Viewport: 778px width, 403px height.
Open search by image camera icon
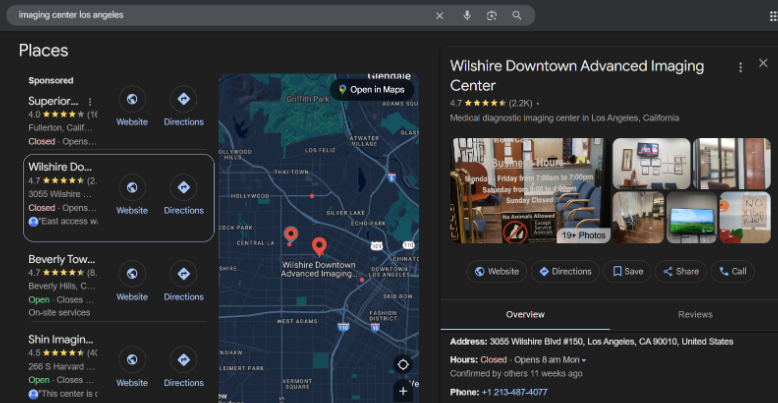(491, 15)
